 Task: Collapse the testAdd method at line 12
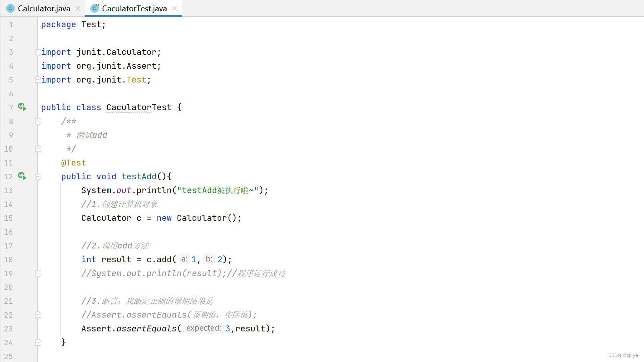(38, 177)
